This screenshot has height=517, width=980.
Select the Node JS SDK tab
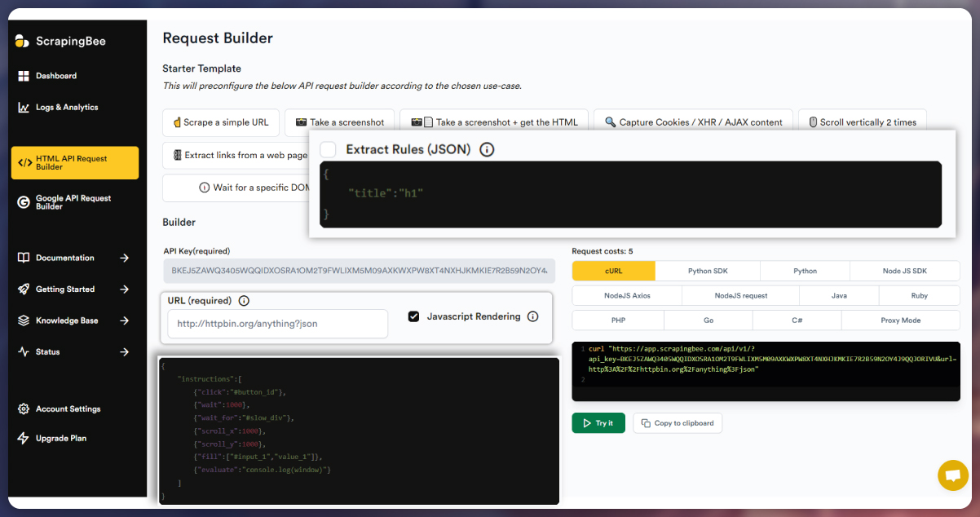click(x=904, y=271)
